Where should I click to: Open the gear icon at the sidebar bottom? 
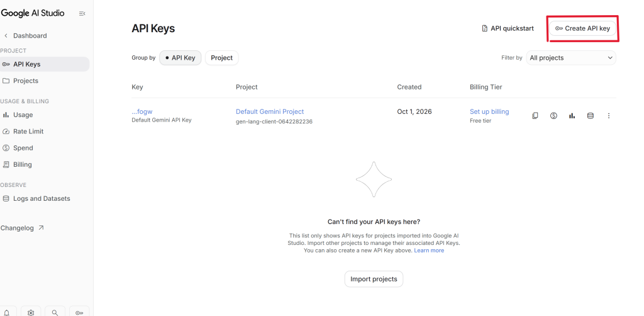click(x=31, y=312)
